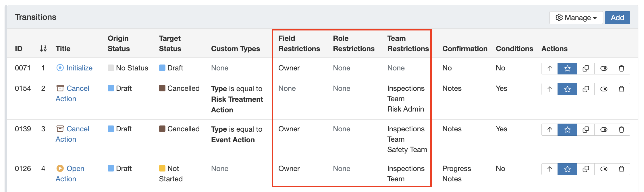Open the Open Action transition link
Screen dimensions: 644x192
click(x=75, y=169)
